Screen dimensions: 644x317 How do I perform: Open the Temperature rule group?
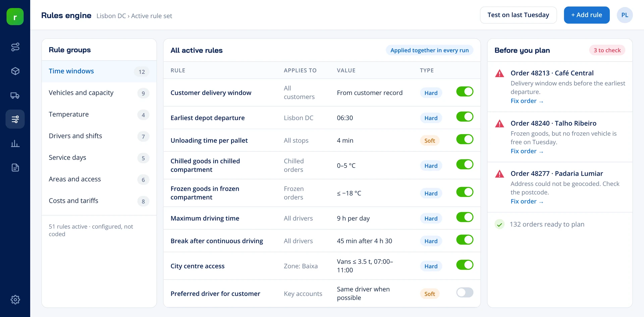click(99, 115)
